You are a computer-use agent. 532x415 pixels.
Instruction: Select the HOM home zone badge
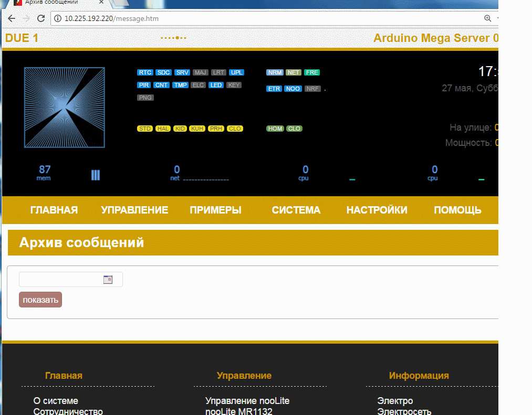275,128
